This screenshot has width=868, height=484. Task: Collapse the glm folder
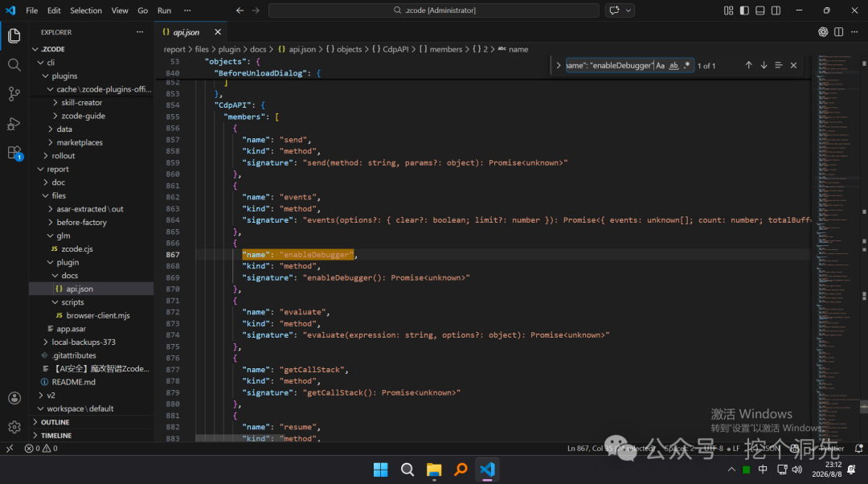click(92, 236)
